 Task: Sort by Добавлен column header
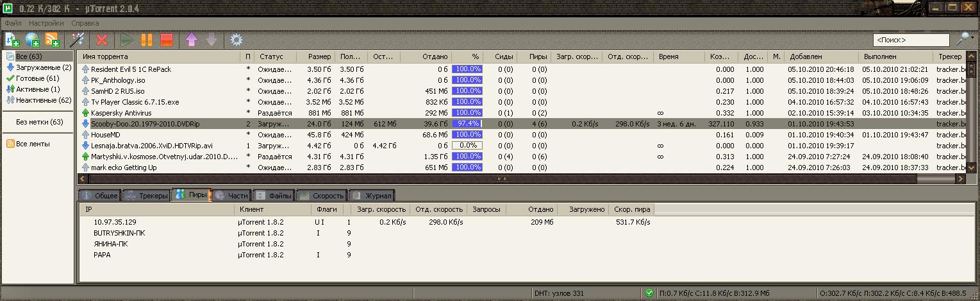click(822, 56)
